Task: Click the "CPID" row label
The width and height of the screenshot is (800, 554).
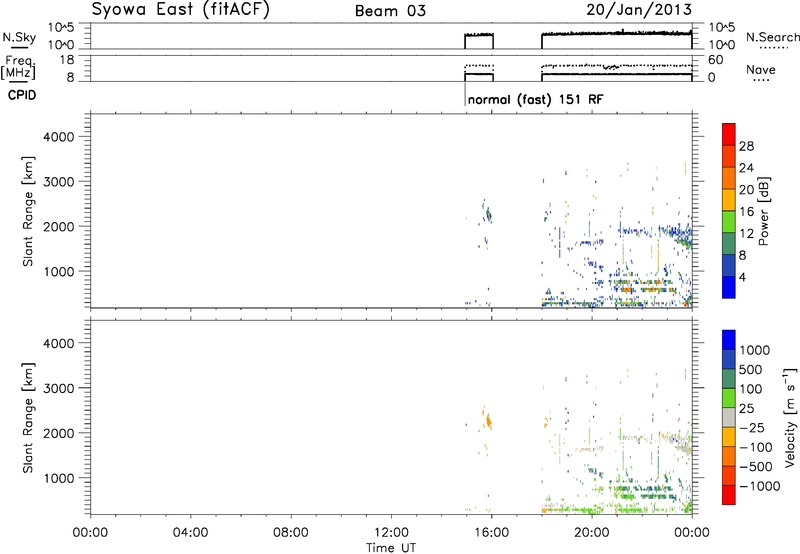Action: 22,95
